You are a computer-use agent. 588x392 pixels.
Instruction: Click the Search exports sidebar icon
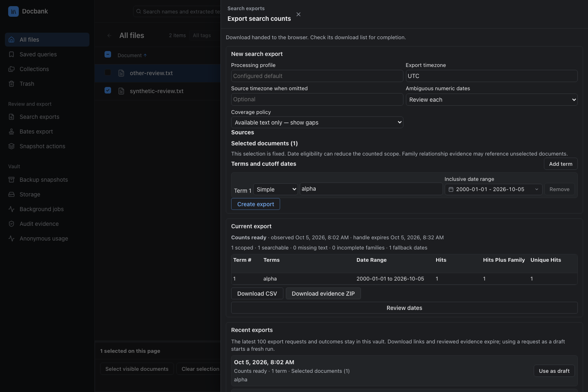coord(11,117)
